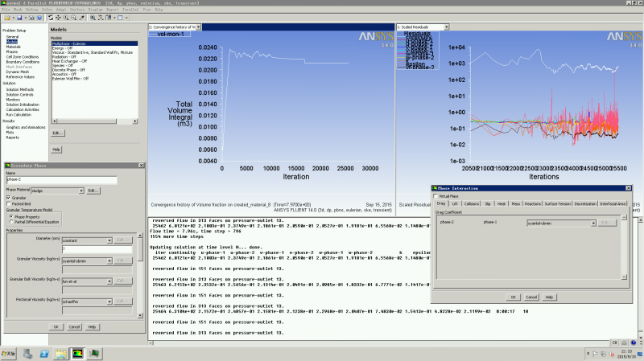The image size is (644, 361).
Task: Select the rotate view tool
Action: click(51, 16)
